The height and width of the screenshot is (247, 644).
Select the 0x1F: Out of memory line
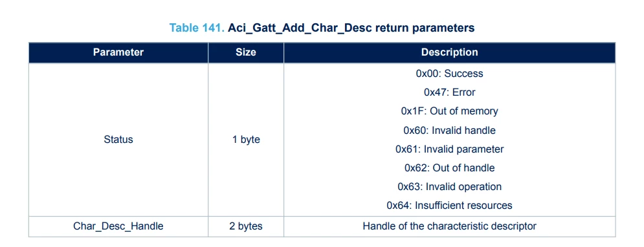449,111
